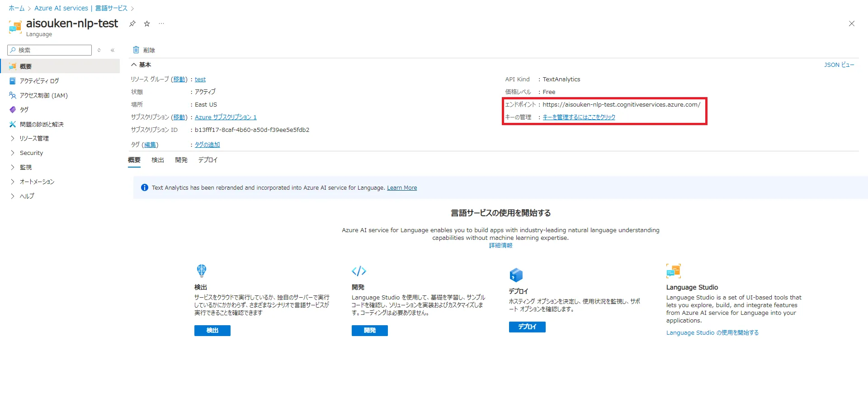The image size is (868, 402).
Task: Click the subscription ID value
Action: [x=252, y=130]
